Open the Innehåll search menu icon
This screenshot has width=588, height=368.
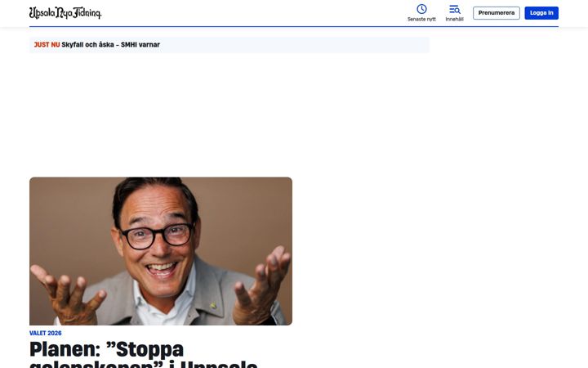[455, 9]
